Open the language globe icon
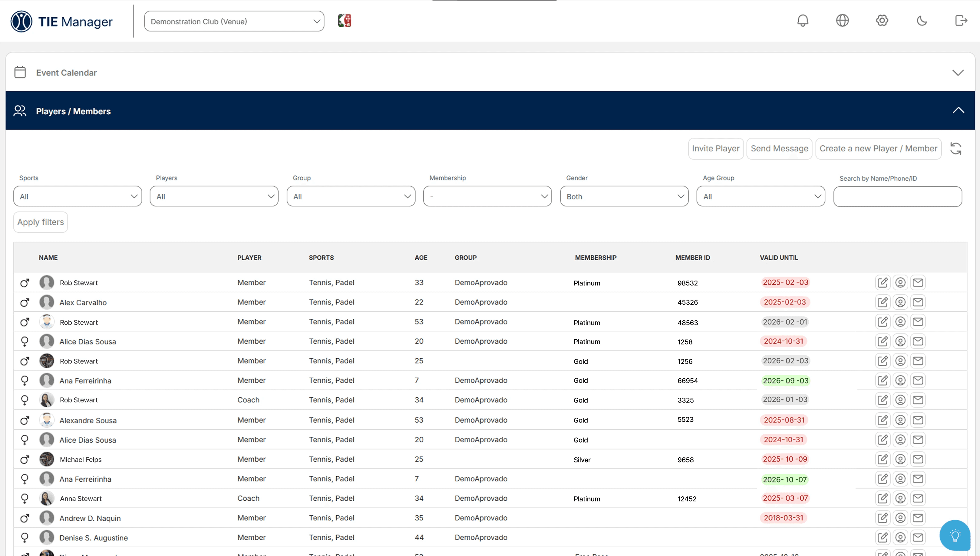This screenshot has width=980, height=556. [842, 21]
